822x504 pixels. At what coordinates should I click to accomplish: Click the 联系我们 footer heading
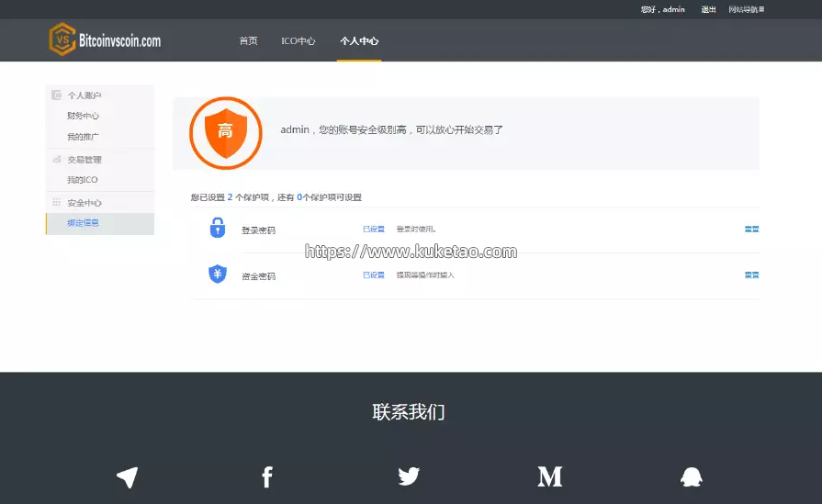(409, 412)
